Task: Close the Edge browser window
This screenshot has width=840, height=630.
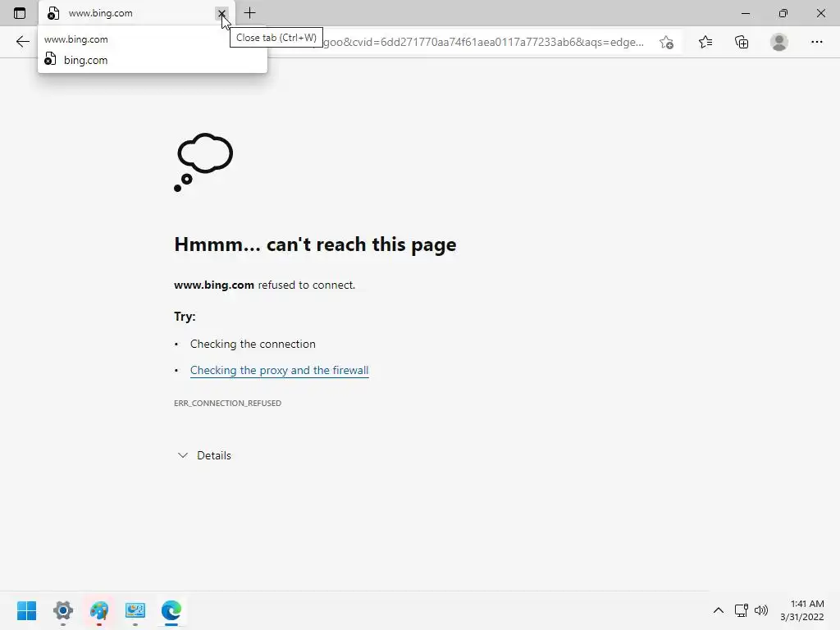Action: pyautogui.click(x=820, y=13)
